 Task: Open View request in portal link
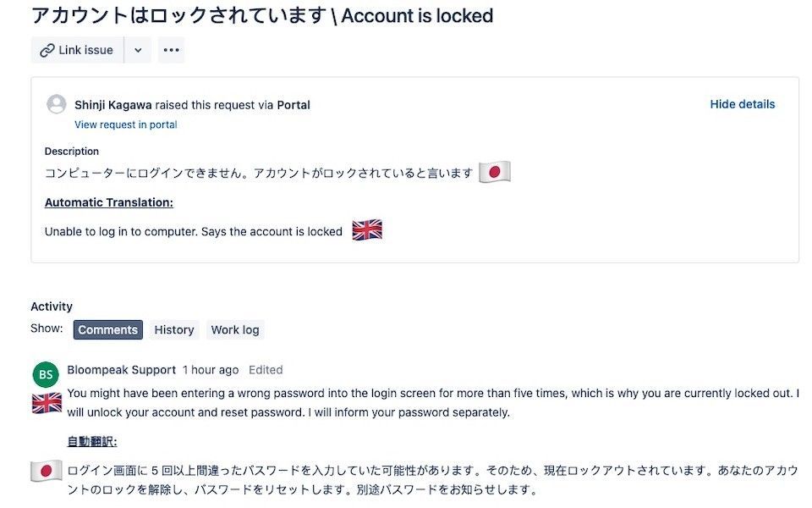(125, 124)
